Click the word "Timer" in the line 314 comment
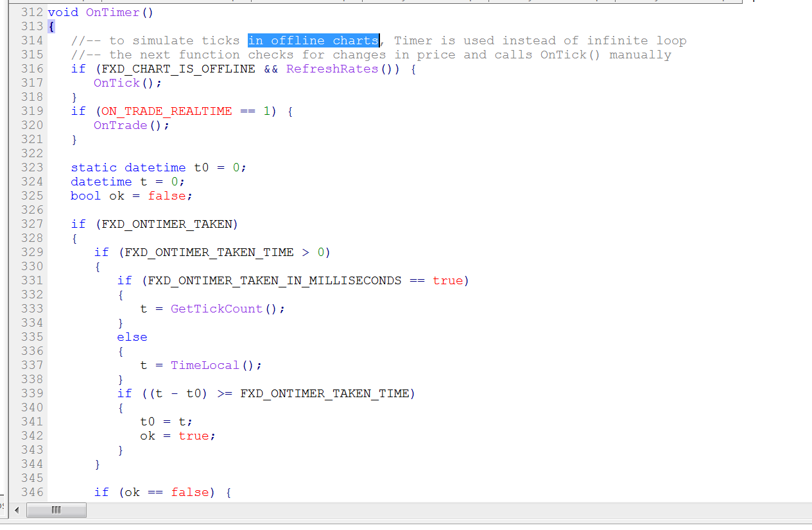This screenshot has height=530, width=812. [413, 40]
